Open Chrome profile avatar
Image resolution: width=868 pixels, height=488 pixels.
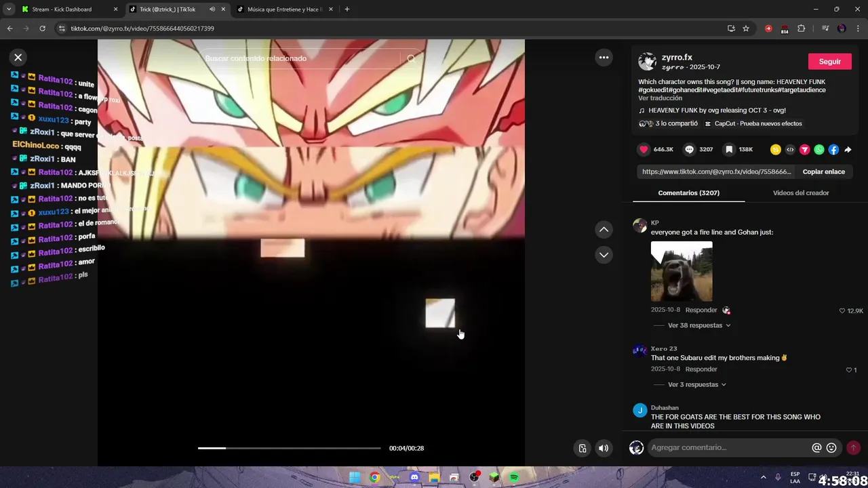tap(842, 28)
